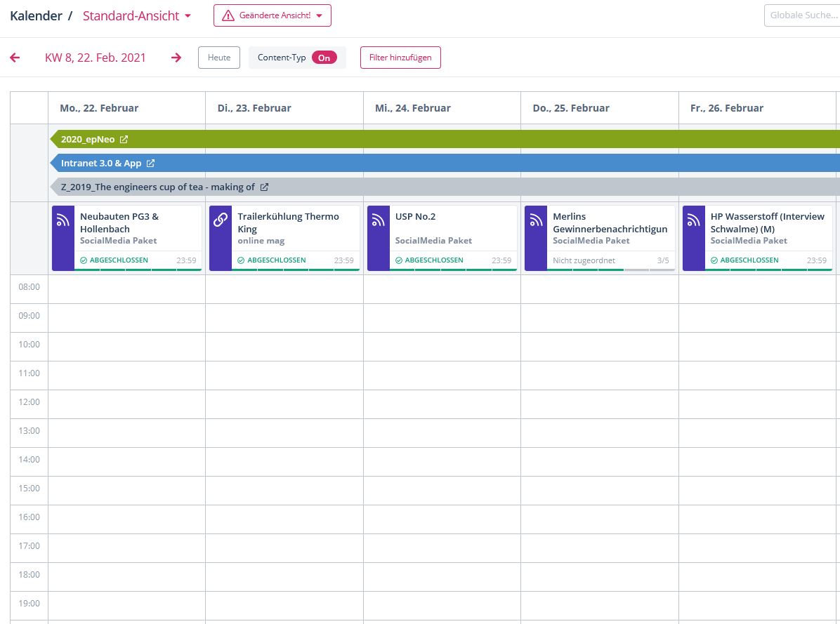Toggle the Content-Typ On switch
The width and height of the screenshot is (840, 624).
coord(324,58)
